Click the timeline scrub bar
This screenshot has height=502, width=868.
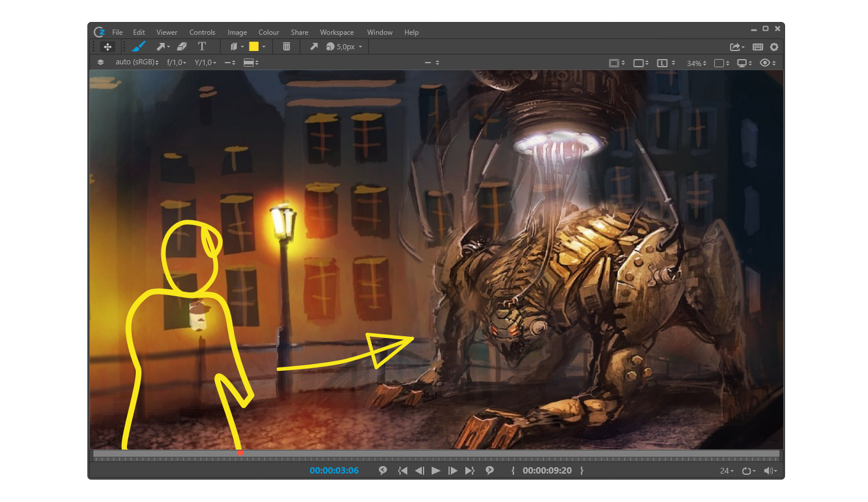tap(436, 455)
